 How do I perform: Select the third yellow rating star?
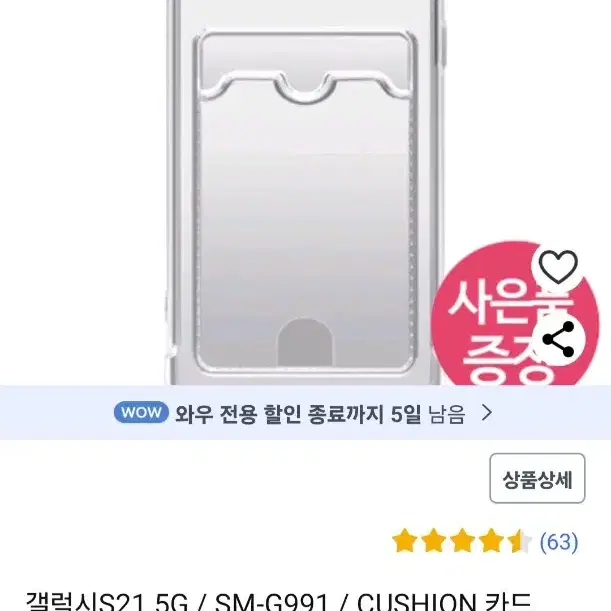(x=462, y=540)
